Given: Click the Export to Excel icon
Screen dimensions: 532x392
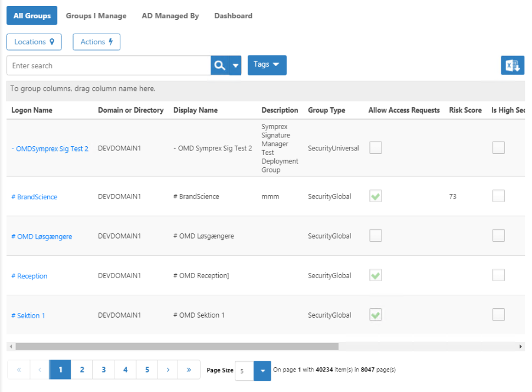Looking at the screenshot, I should pyautogui.click(x=512, y=65).
